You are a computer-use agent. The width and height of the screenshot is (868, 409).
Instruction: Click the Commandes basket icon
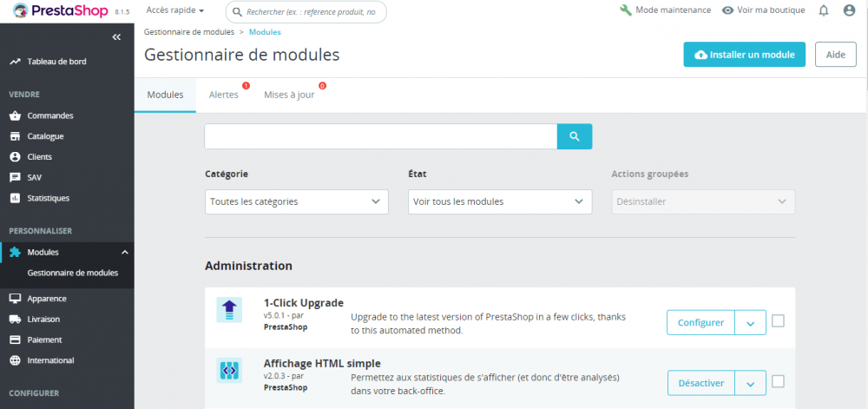(x=16, y=115)
